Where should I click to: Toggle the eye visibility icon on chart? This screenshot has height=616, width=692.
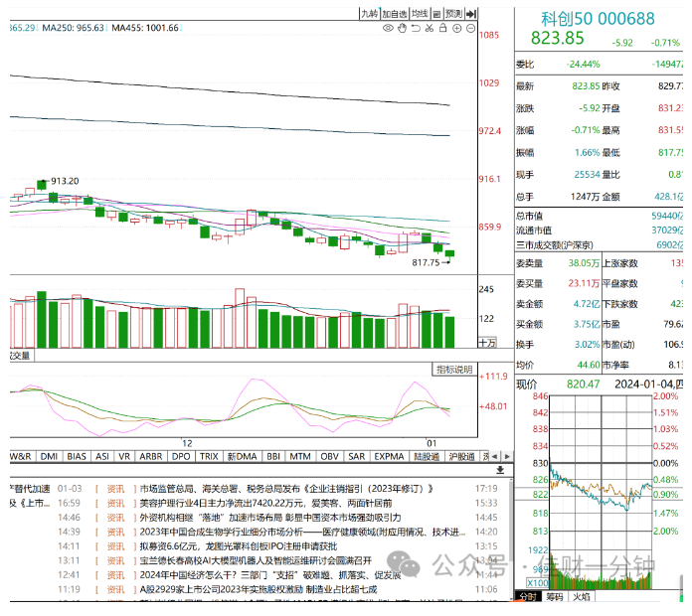pos(388,28)
